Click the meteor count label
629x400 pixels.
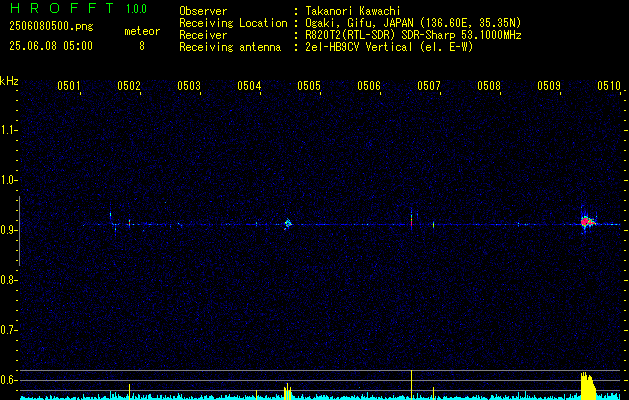[x=142, y=31]
